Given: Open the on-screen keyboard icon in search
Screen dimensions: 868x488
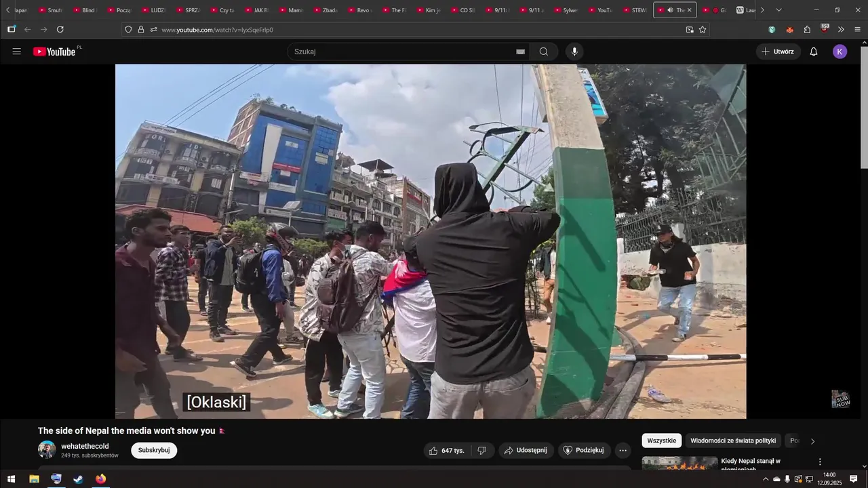Looking at the screenshot, I should pyautogui.click(x=521, y=52).
